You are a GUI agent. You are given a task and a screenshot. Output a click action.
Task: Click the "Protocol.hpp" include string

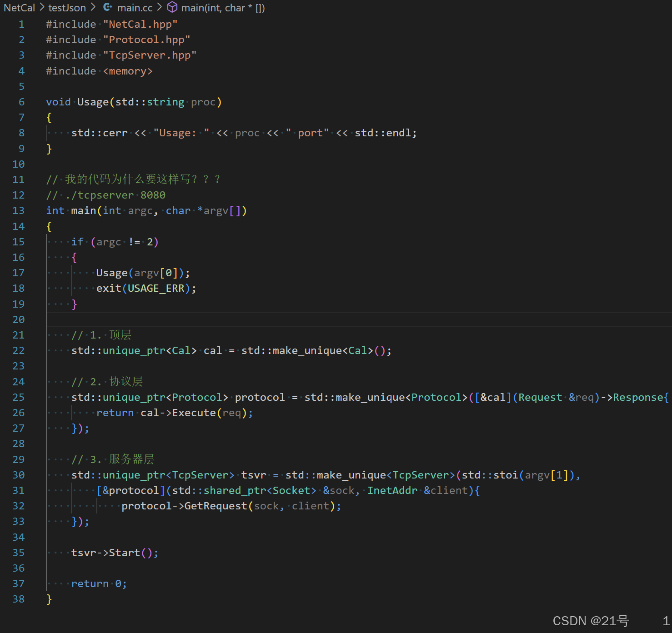pos(146,40)
